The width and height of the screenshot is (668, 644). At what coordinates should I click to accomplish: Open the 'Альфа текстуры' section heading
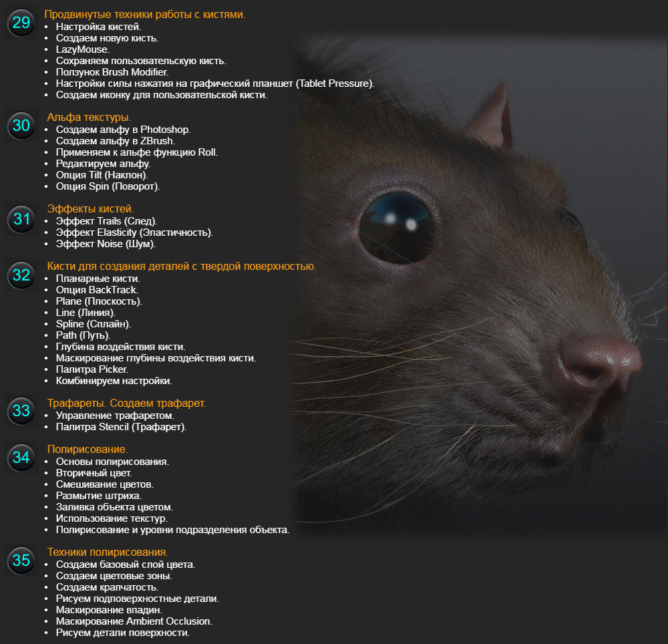pyautogui.click(x=89, y=118)
